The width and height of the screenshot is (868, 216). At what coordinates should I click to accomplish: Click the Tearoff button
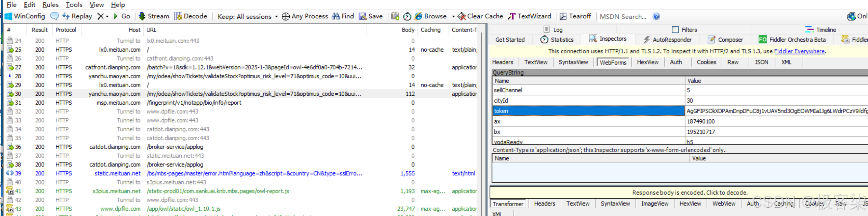tap(576, 16)
